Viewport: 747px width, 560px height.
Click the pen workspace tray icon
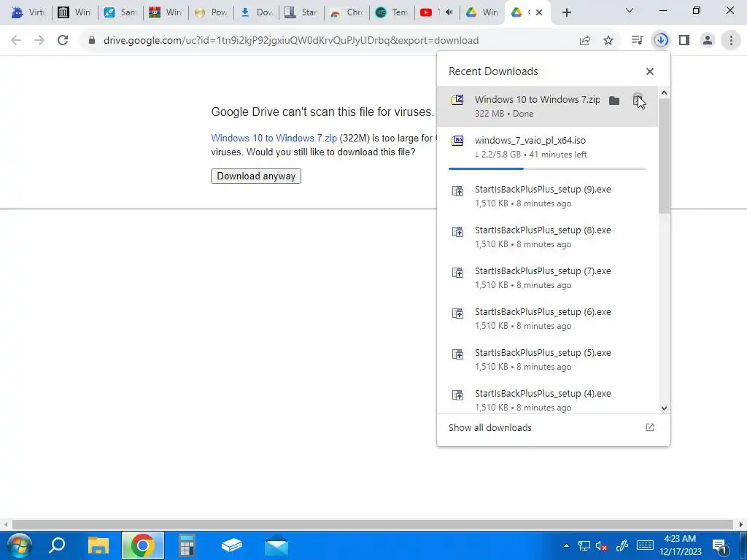[x=622, y=545]
